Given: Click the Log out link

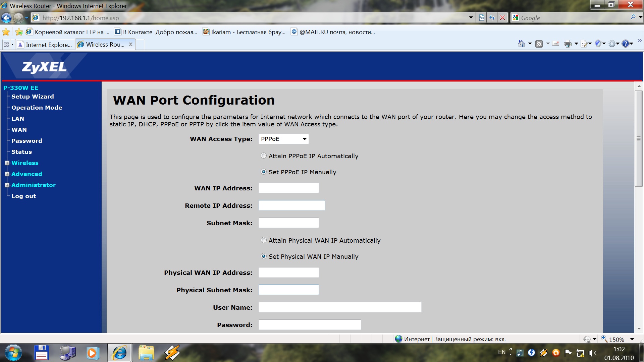Looking at the screenshot, I should click(23, 196).
